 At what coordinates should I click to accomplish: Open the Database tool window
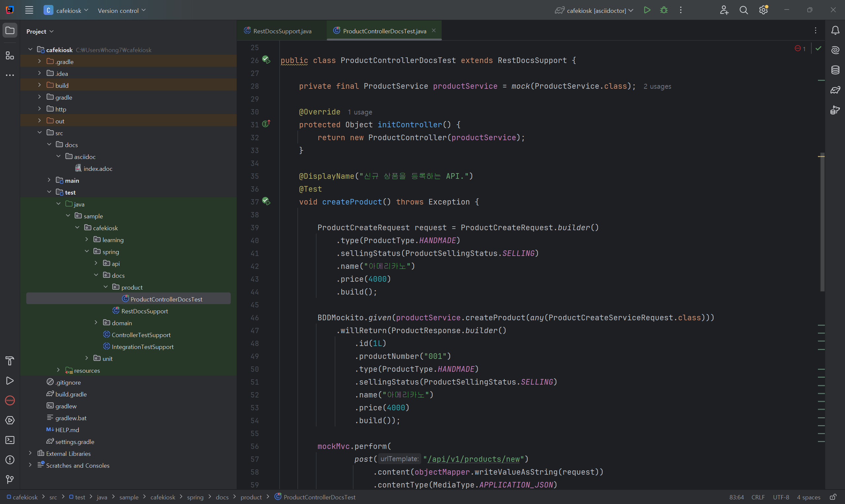coord(835,70)
